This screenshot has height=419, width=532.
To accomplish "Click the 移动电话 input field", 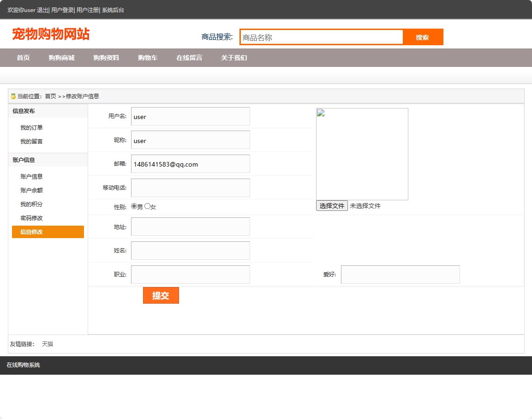I will pyautogui.click(x=191, y=188).
